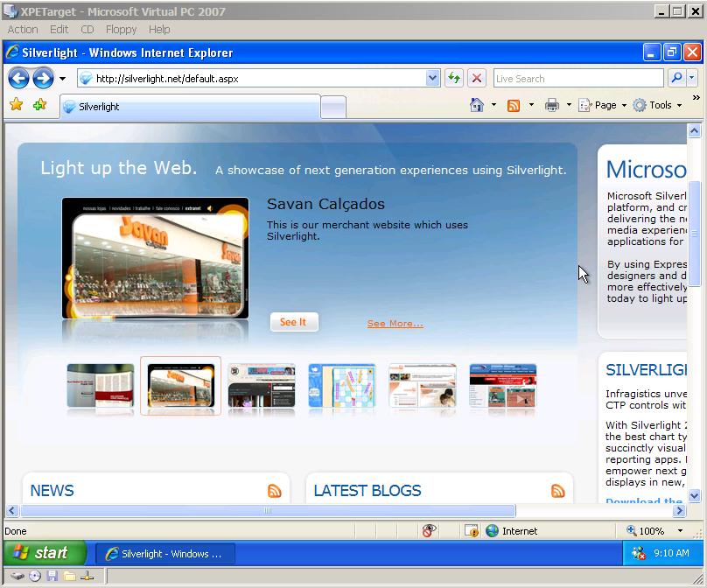The width and height of the screenshot is (707, 588).
Task: Open the Help menu in Virtual PC
Action: pyautogui.click(x=159, y=29)
